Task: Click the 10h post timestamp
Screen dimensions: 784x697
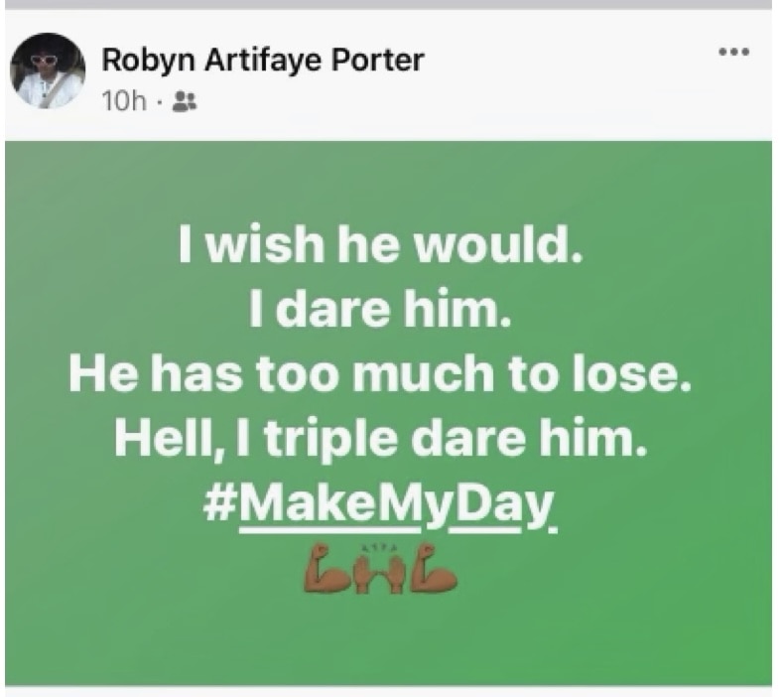Action: click(124, 100)
